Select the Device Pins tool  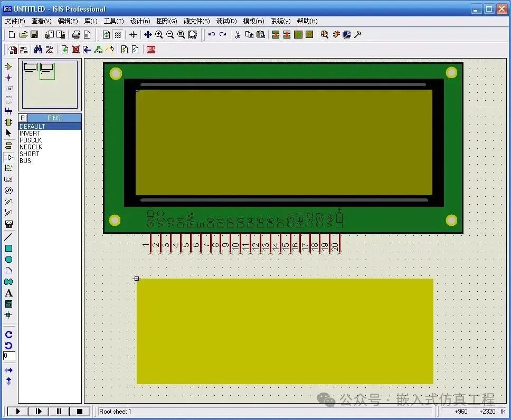(9, 157)
